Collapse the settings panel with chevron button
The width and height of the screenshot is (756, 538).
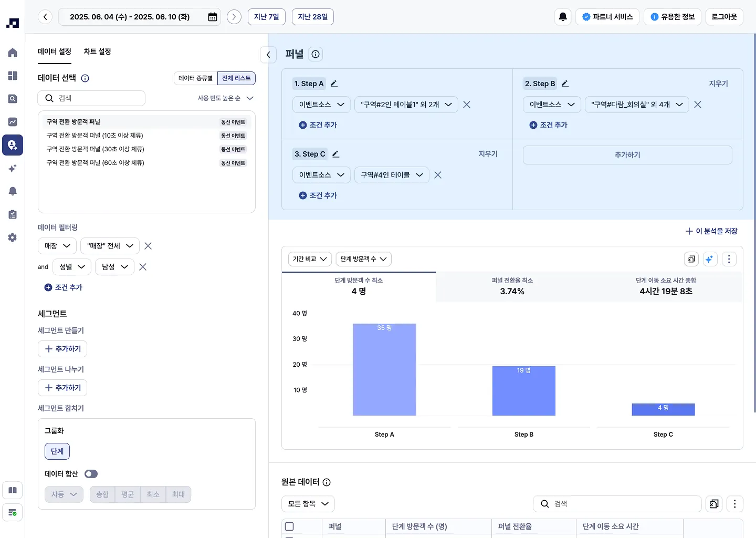click(x=268, y=55)
